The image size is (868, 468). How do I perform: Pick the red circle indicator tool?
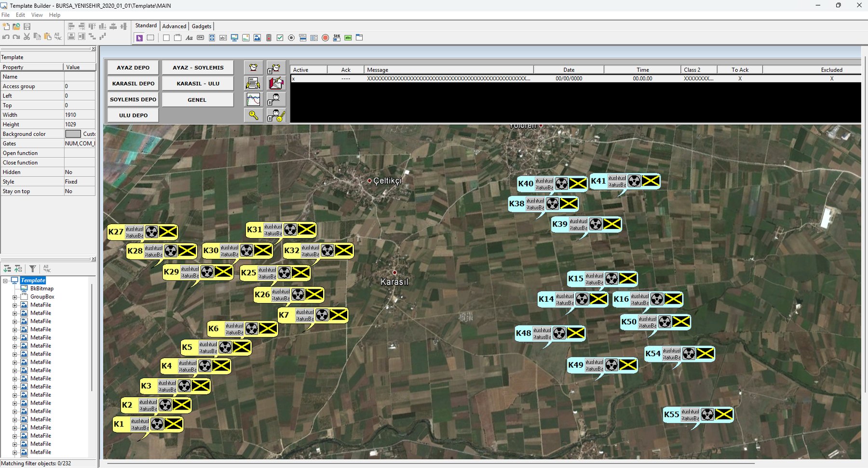(325, 38)
